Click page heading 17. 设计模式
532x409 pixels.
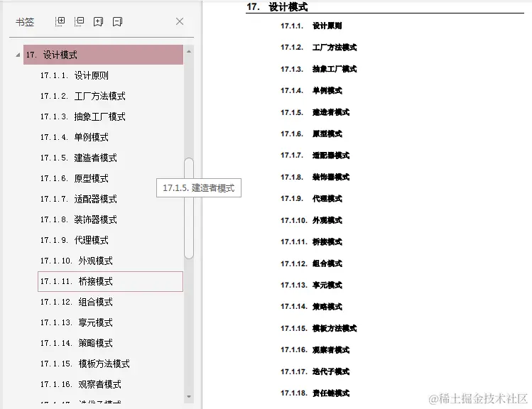pyautogui.click(x=277, y=7)
